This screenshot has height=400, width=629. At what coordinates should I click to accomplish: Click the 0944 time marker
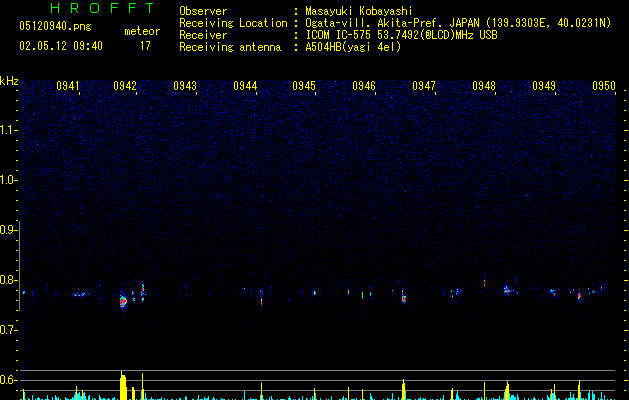click(x=245, y=85)
